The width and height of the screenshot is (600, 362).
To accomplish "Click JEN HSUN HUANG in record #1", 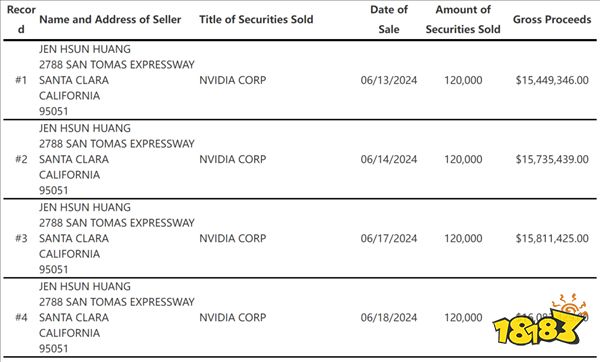I will [x=85, y=49].
